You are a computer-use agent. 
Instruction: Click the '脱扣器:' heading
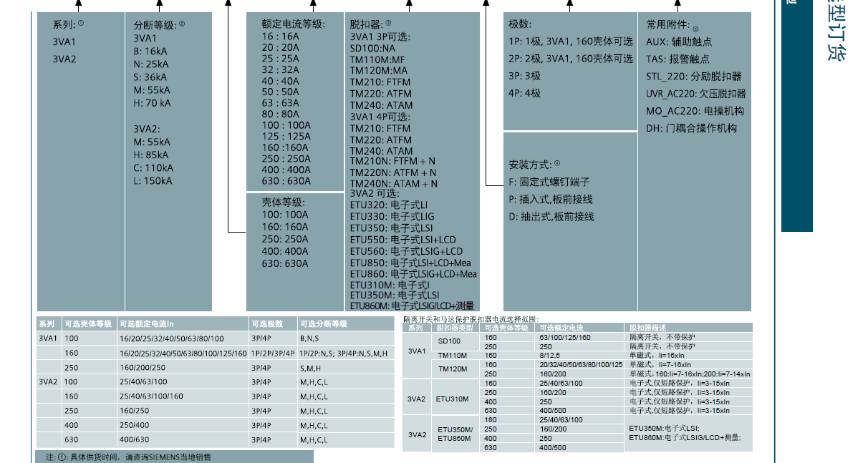click(x=366, y=24)
